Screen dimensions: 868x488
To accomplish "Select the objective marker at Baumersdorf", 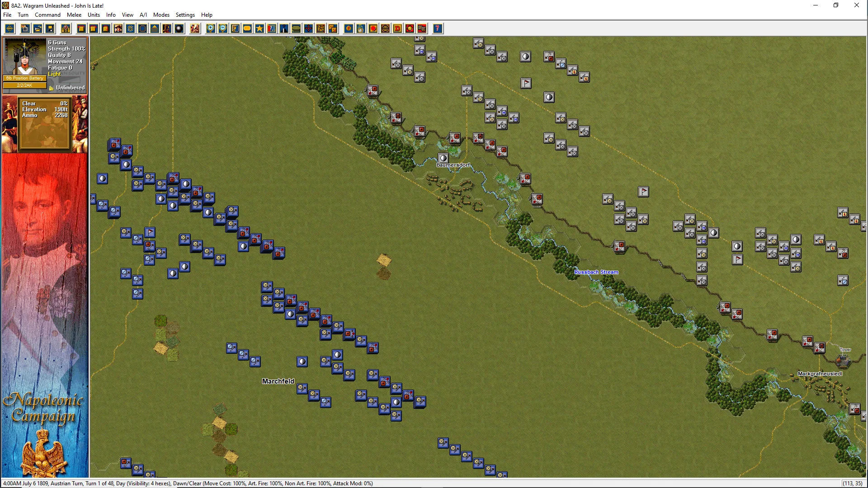I will click(x=443, y=158).
